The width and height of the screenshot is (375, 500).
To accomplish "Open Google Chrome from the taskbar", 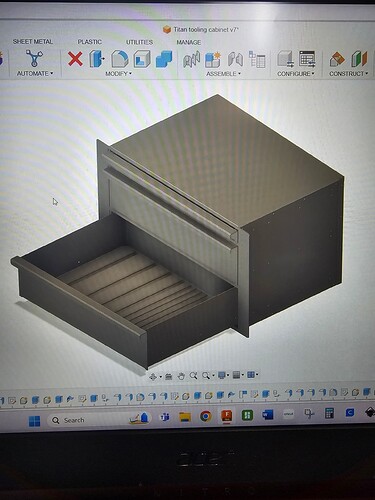I will pos(205,416).
